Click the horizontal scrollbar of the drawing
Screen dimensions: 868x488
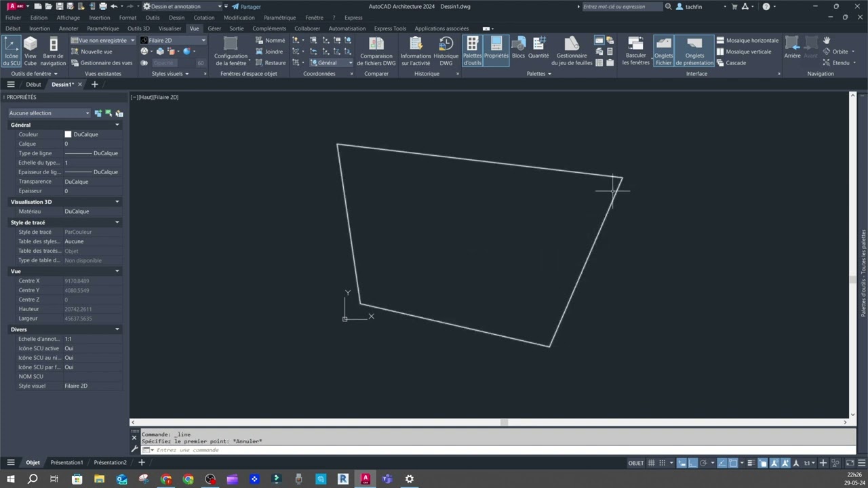coord(488,422)
